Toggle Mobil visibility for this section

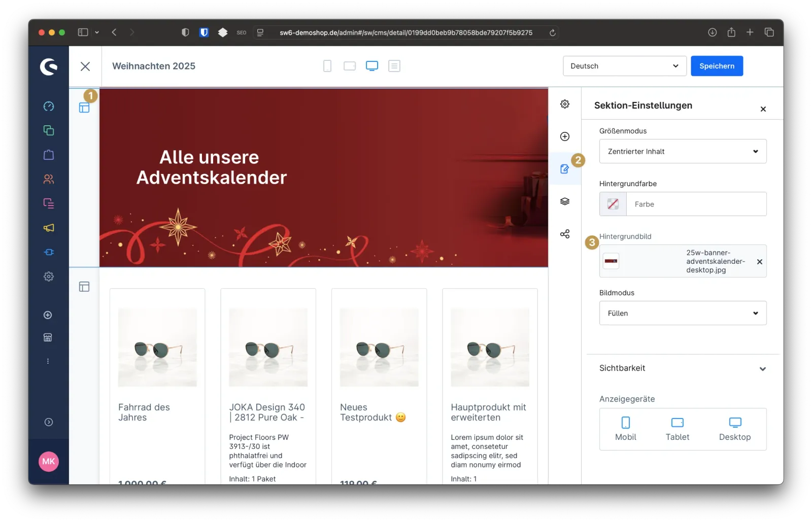coord(625,429)
